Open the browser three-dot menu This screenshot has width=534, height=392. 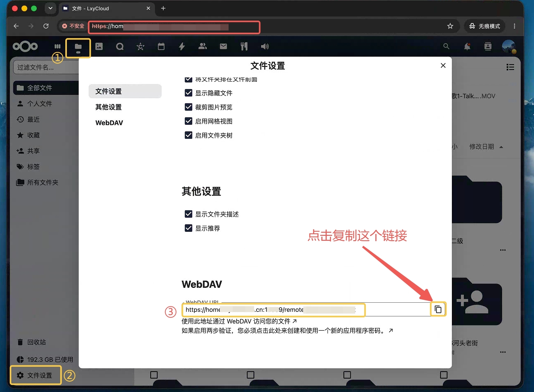pyautogui.click(x=514, y=26)
